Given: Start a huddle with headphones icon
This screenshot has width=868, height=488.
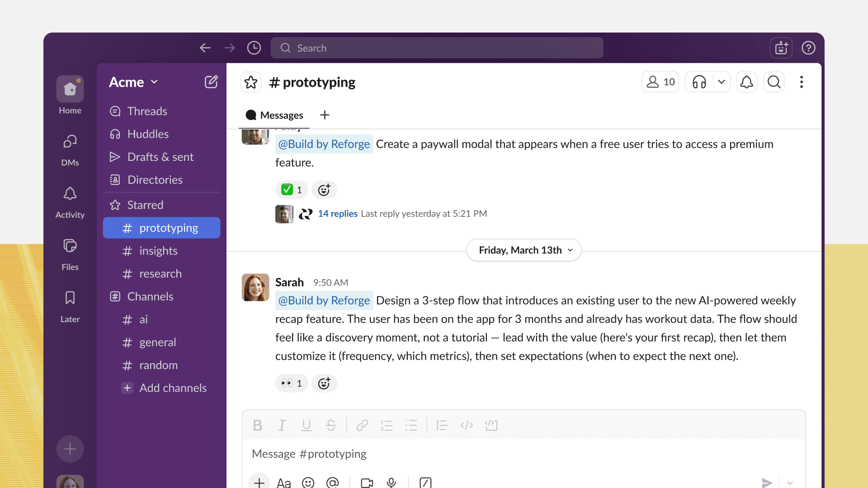Looking at the screenshot, I should click(699, 82).
